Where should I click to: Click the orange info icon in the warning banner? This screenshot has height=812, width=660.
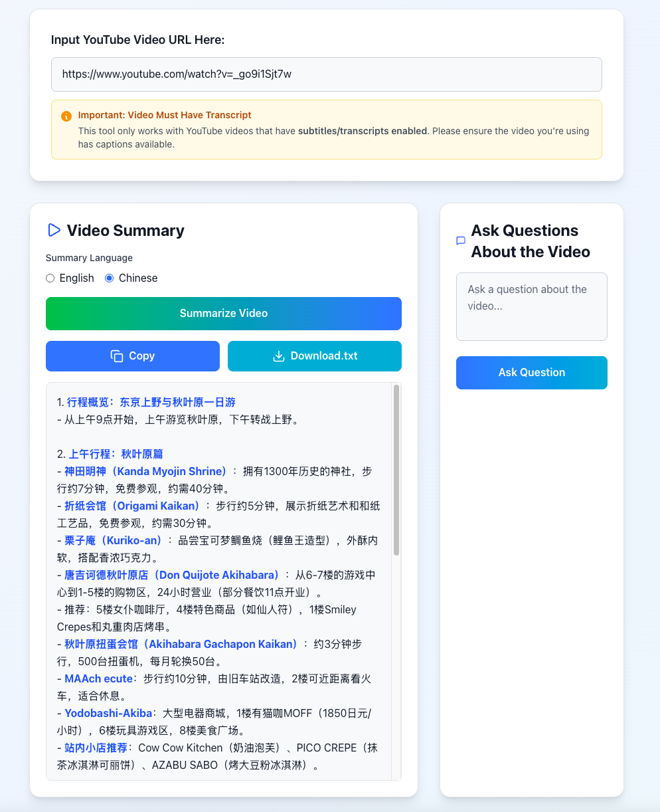(x=66, y=116)
